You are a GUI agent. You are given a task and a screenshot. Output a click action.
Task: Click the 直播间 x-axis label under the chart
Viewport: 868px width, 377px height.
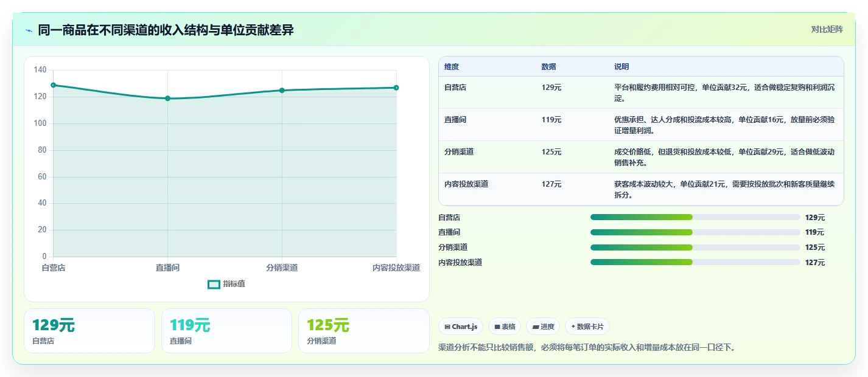[167, 268]
